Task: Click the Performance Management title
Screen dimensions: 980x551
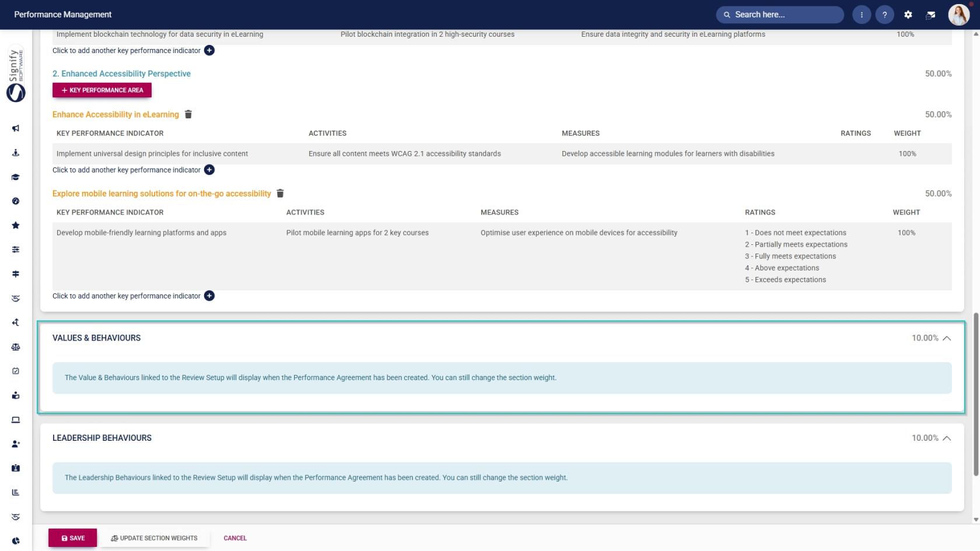Action: pyautogui.click(x=63, y=15)
